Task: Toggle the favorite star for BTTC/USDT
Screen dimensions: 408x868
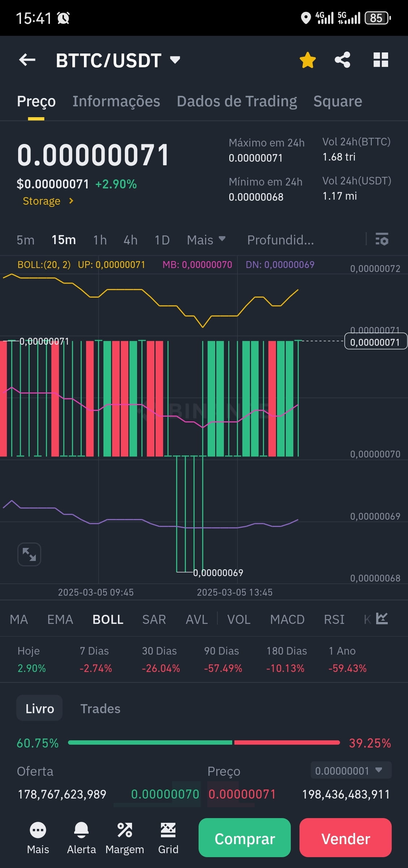Action: [x=307, y=60]
